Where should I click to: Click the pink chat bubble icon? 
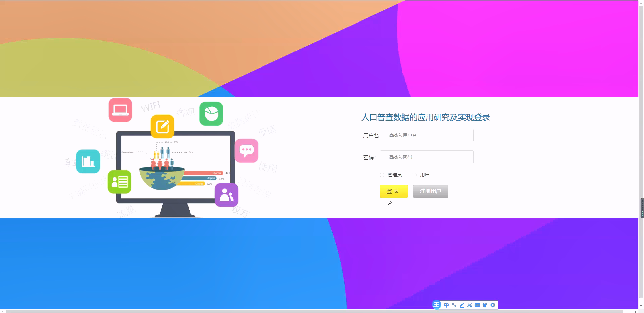(x=247, y=151)
